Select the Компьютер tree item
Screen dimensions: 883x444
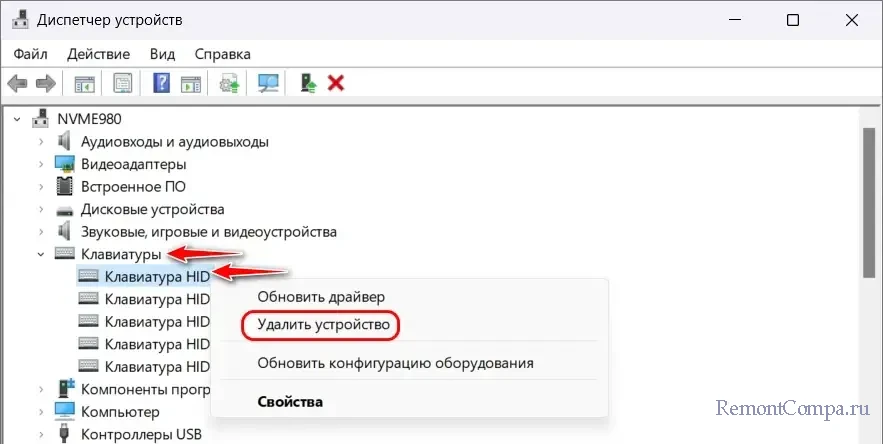click(120, 411)
